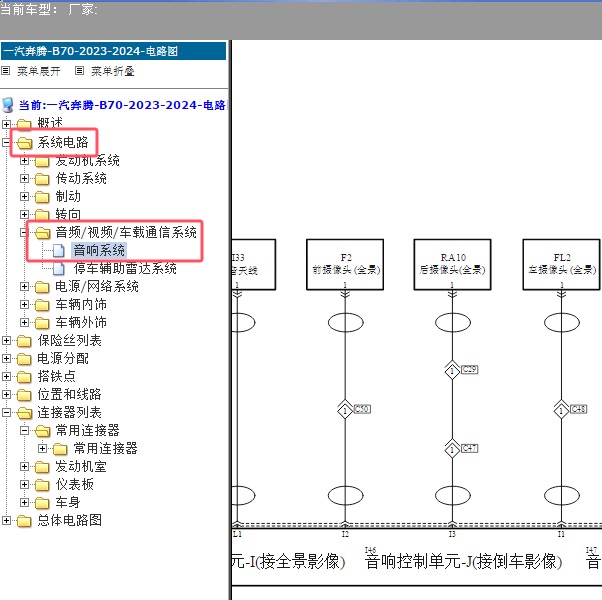Click the 搭铁点 folder icon

pos(24,377)
